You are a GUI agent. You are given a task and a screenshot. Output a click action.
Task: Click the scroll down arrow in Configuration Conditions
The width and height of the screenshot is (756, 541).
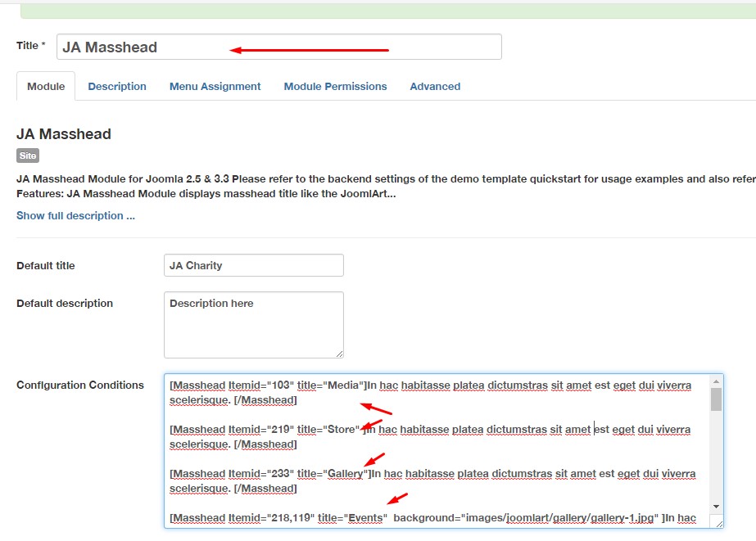(x=716, y=507)
